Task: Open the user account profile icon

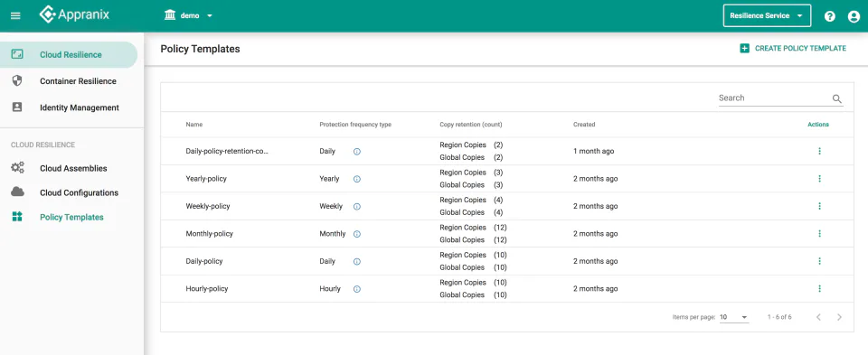Action: point(854,16)
